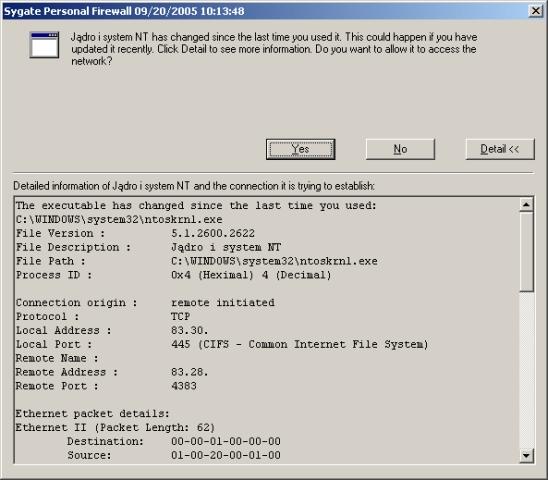This screenshot has width=548, height=480.
Task: Select the Ethernet II Packet Length line
Action: 115,428
